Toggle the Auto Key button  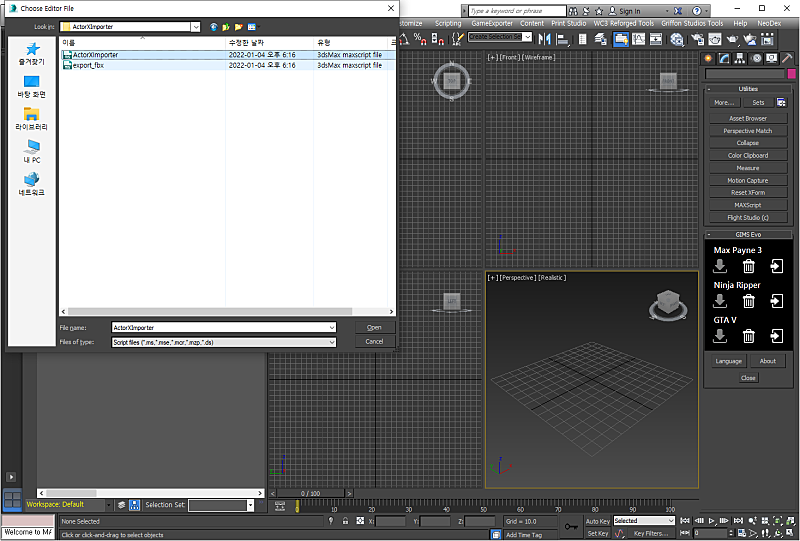coord(597,521)
